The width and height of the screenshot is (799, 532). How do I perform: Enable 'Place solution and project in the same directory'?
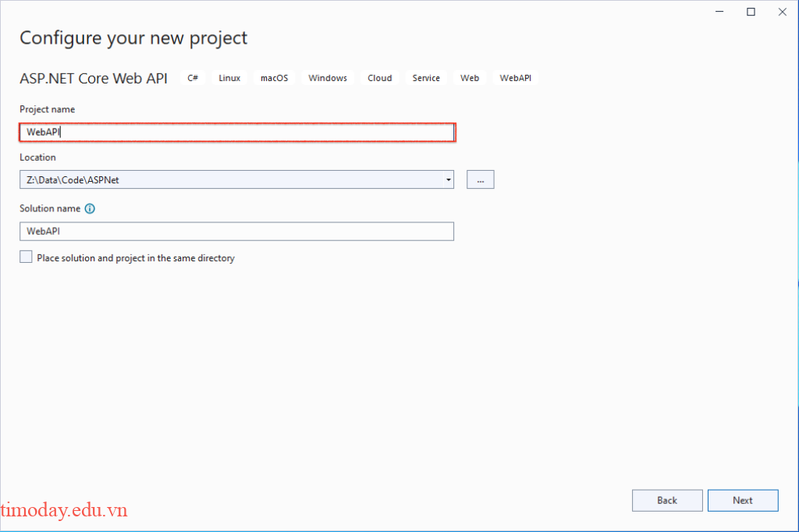tap(24, 256)
